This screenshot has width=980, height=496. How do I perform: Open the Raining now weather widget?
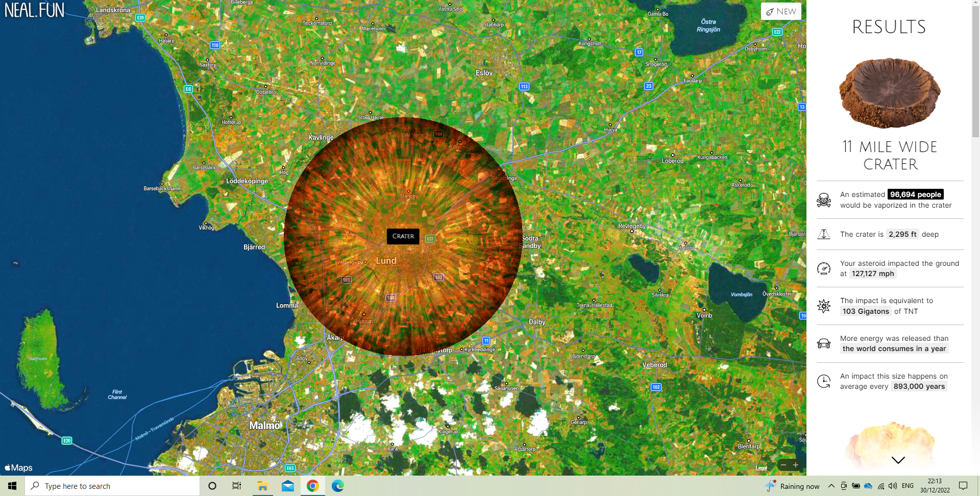tap(792, 486)
